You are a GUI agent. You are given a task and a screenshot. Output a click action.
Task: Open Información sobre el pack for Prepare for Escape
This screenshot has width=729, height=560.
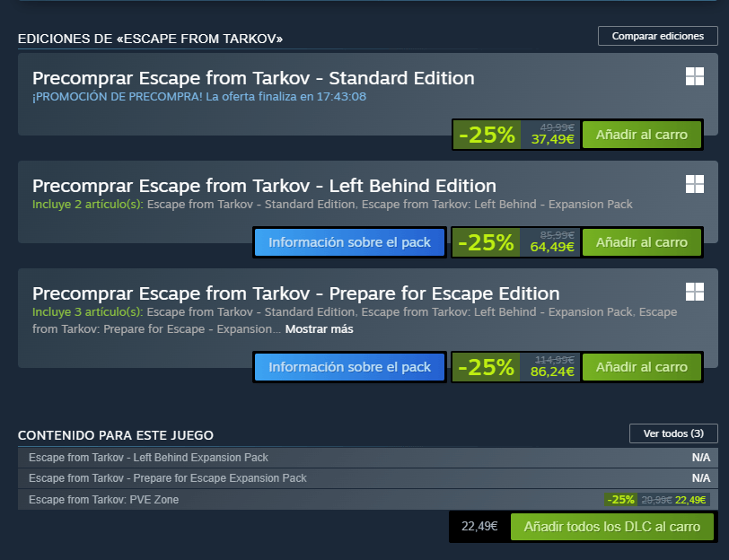pyautogui.click(x=349, y=366)
